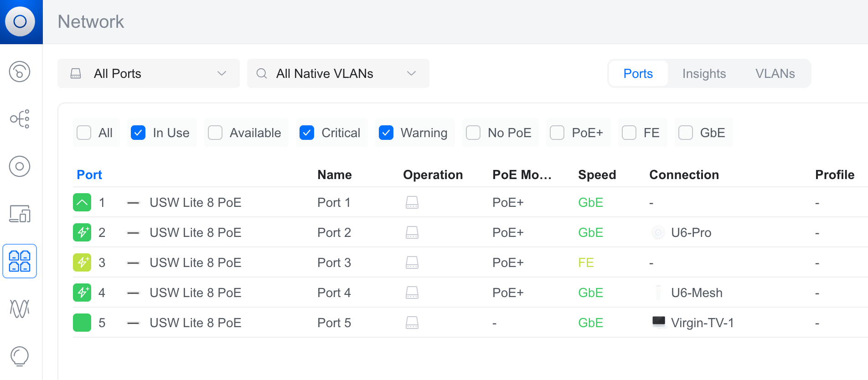Click the Port 2 operation icon
The height and width of the screenshot is (380, 868).
(412, 232)
